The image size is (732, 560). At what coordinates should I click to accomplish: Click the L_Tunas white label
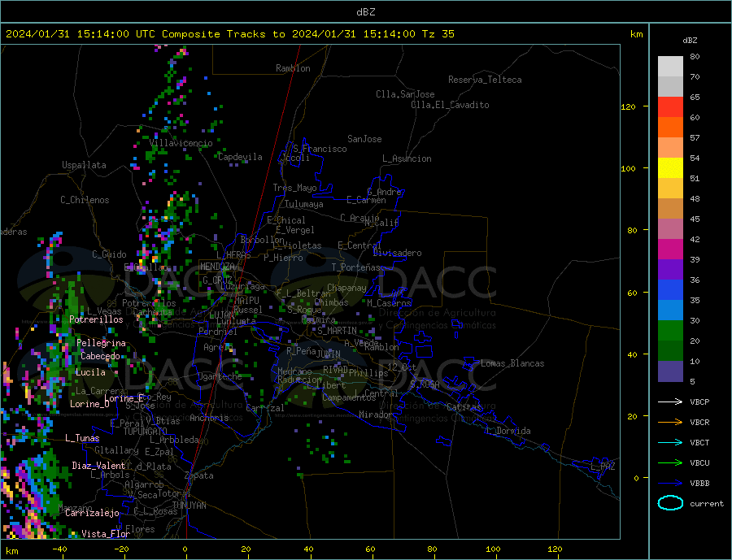82,438
